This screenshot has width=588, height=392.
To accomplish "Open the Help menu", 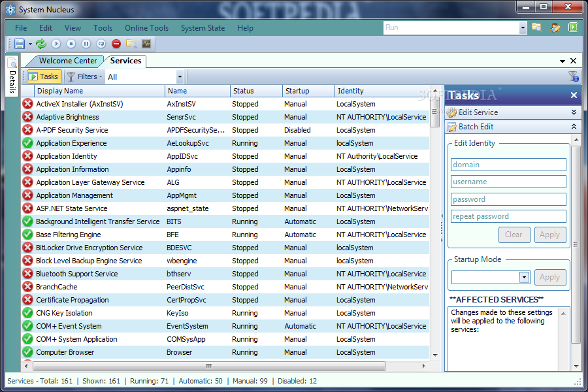I will (245, 28).
